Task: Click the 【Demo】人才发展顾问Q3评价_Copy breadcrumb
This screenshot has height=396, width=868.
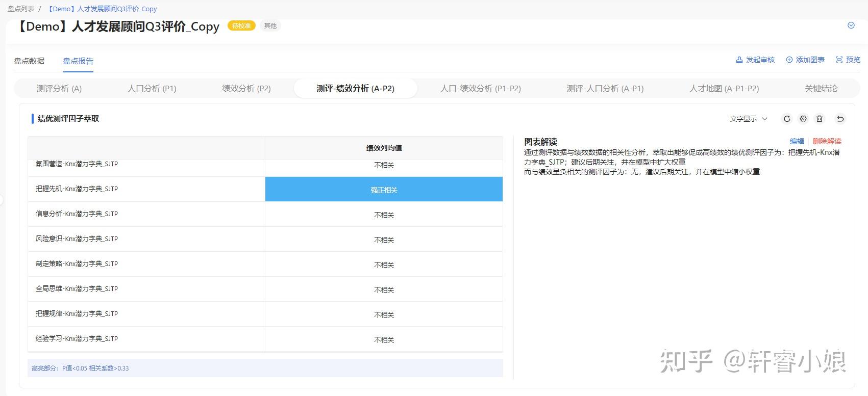Action: click(102, 9)
